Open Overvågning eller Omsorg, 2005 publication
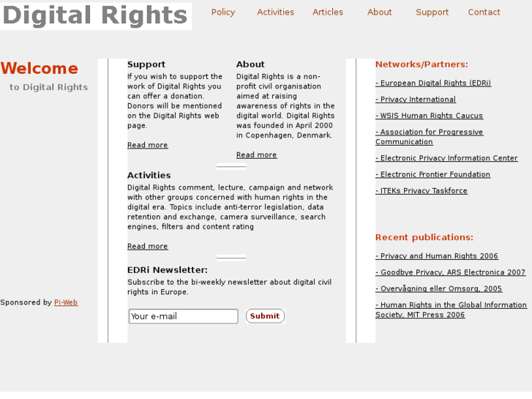 coord(438,288)
